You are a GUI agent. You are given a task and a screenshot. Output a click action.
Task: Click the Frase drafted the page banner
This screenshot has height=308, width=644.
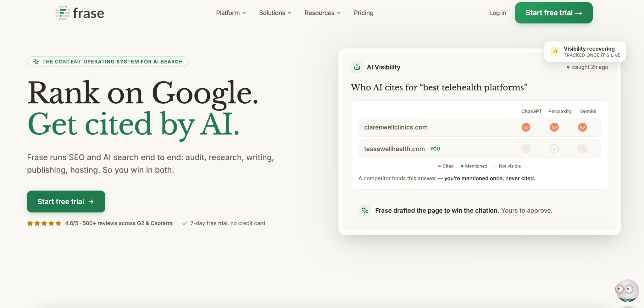479,211
